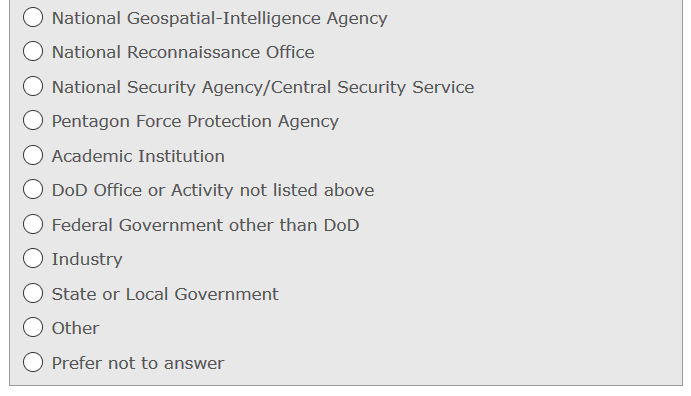
Task: Choose the Other radio button
Action: [33, 327]
